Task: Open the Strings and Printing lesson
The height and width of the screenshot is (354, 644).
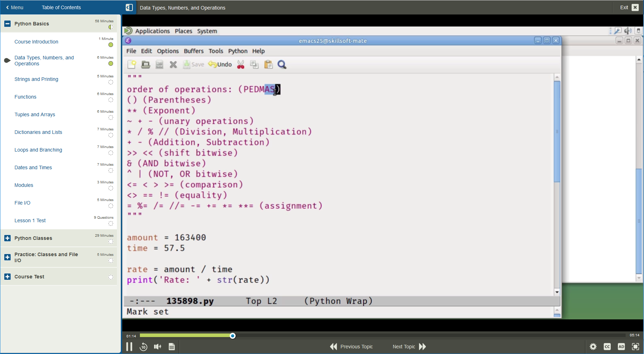Action: click(x=36, y=79)
